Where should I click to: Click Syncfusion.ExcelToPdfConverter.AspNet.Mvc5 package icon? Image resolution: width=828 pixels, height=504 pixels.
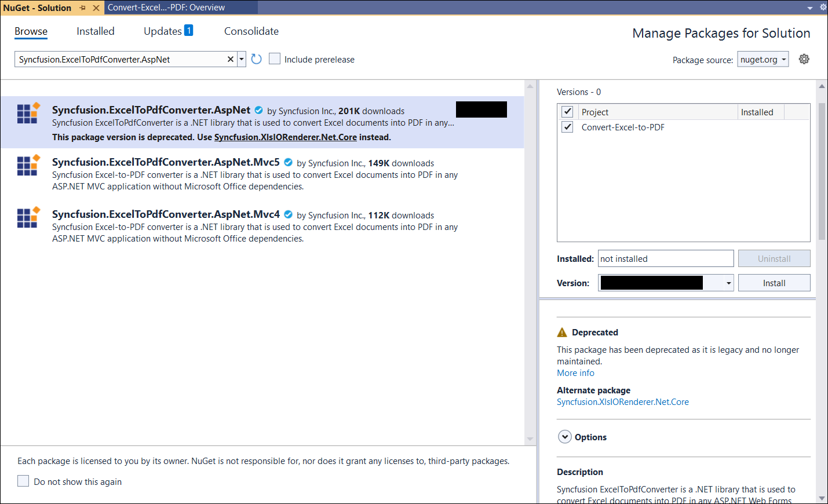[x=28, y=165]
